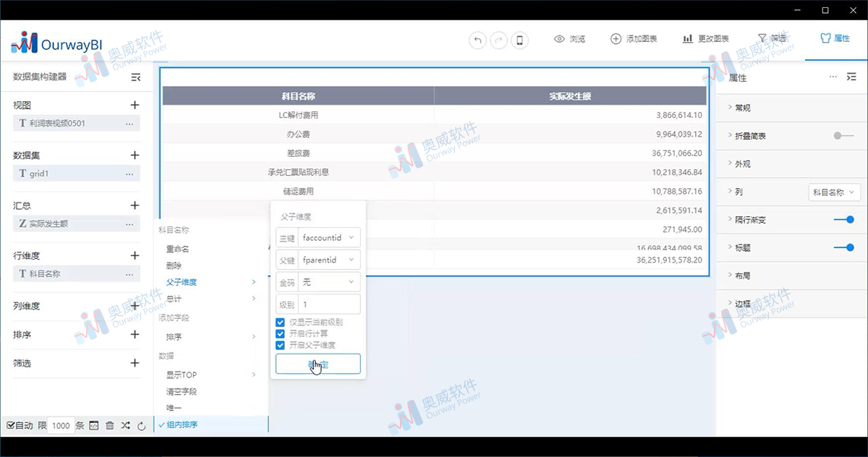
Task: Click the 确定 confirm button
Action: click(x=318, y=364)
